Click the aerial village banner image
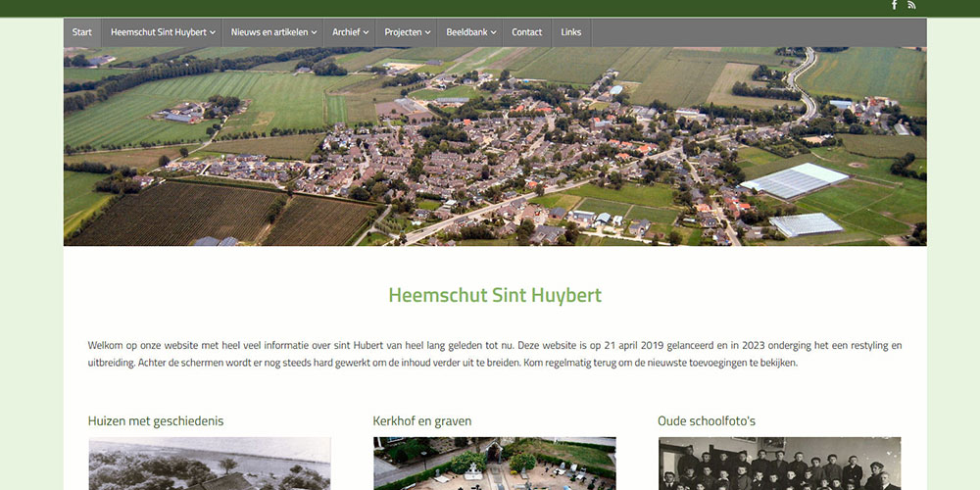980x490 pixels. (x=495, y=146)
